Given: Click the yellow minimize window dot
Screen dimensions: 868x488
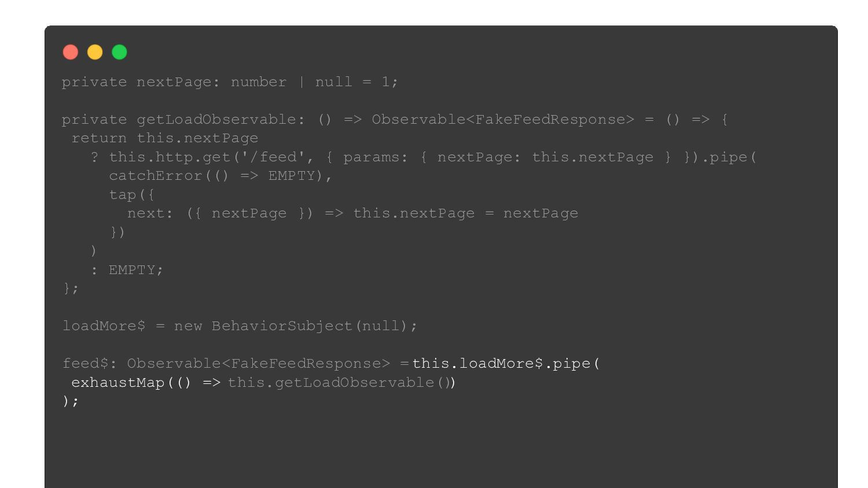Looking at the screenshot, I should pyautogui.click(x=95, y=53).
